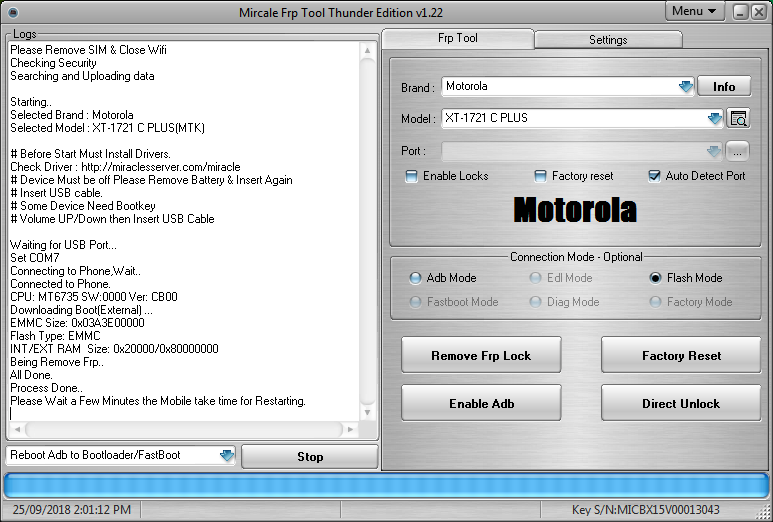Click 'Waiting for USB Port...' log line
The height and width of the screenshot is (522, 773).
pos(63,245)
